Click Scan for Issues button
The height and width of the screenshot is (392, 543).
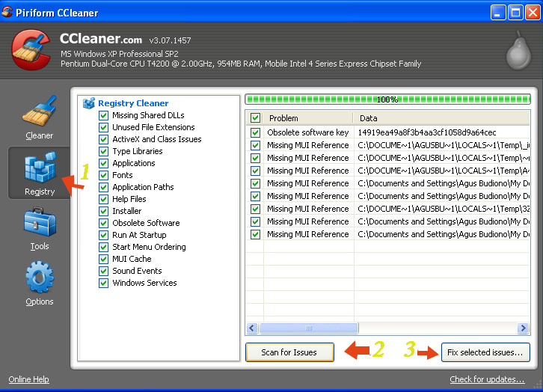click(289, 352)
